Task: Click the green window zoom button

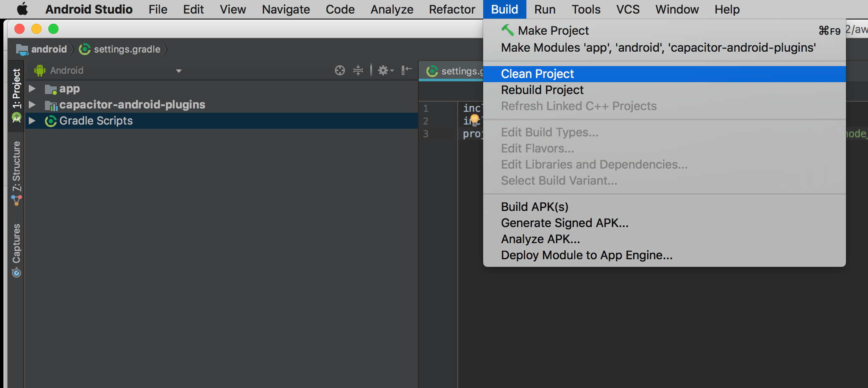Action: pyautogui.click(x=54, y=29)
